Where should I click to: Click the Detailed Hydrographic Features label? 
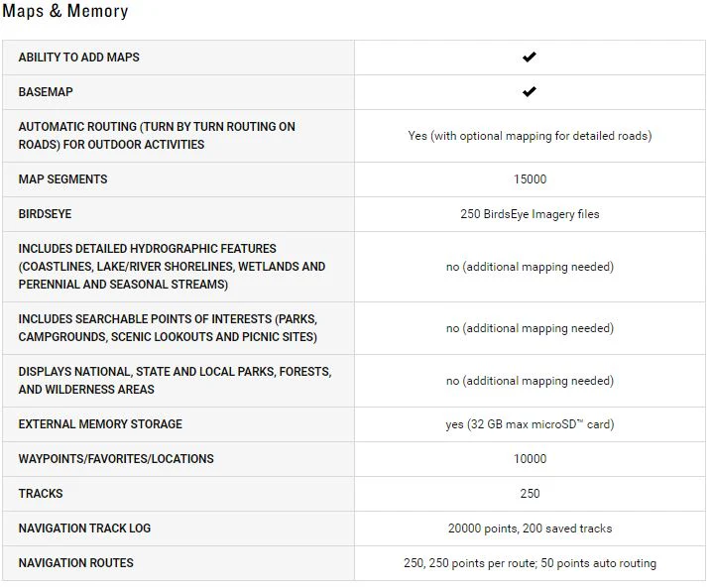(x=172, y=267)
